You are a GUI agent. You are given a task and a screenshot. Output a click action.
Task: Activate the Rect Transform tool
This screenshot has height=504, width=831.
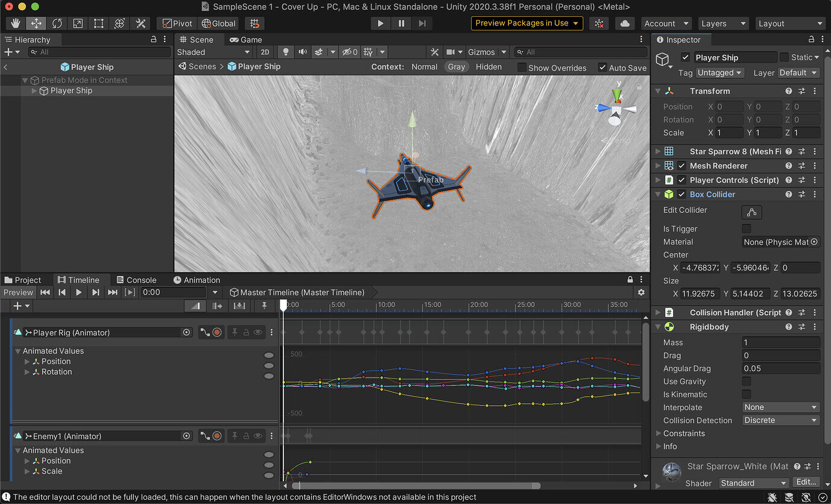[98, 23]
